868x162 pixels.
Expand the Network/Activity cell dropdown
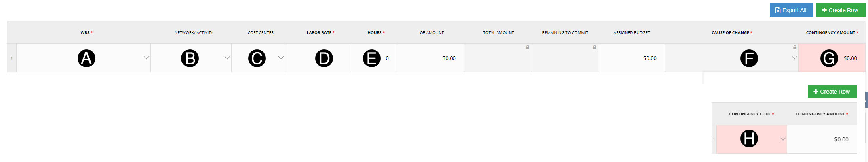(x=227, y=58)
